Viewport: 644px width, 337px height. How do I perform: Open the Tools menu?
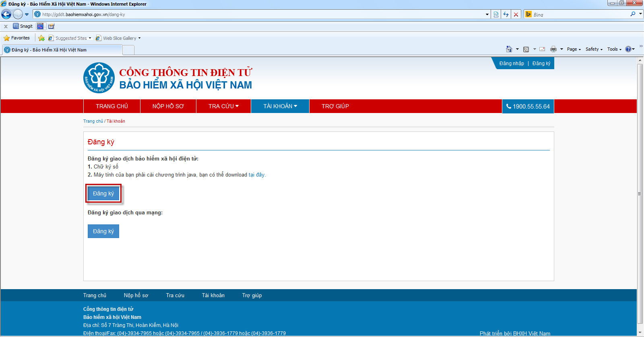(x=614, y=49)
